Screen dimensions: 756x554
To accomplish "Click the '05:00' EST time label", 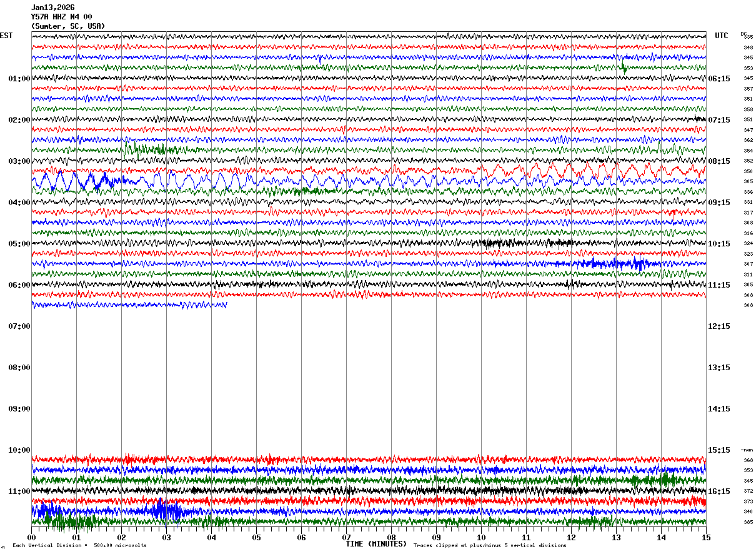I will point(19,244).
